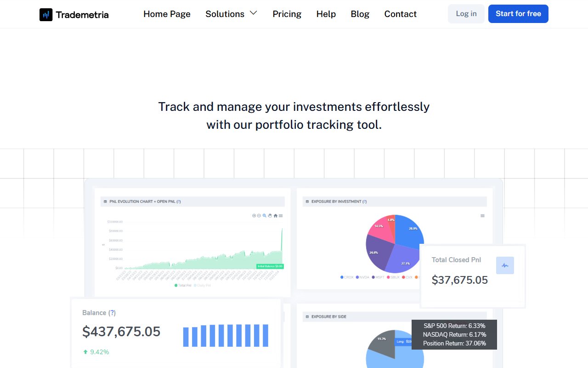Zoom in on the PNL evolution chart
This screenshot has height=368, width=588.
coord(254,216)
